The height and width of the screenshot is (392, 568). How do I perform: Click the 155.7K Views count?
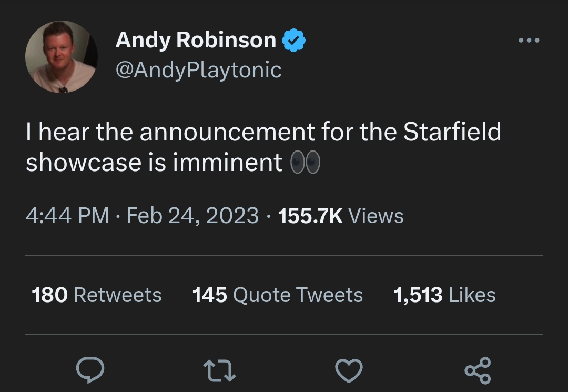tap(341, 216)
